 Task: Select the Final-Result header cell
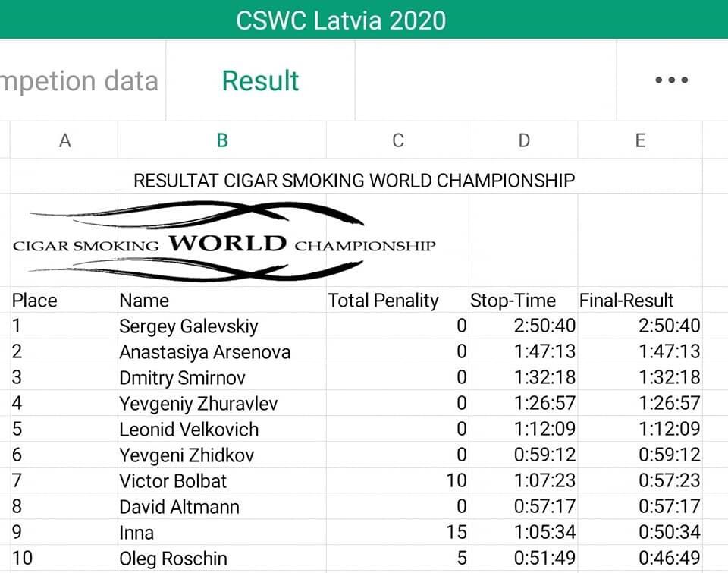click(x=640, y=301)
